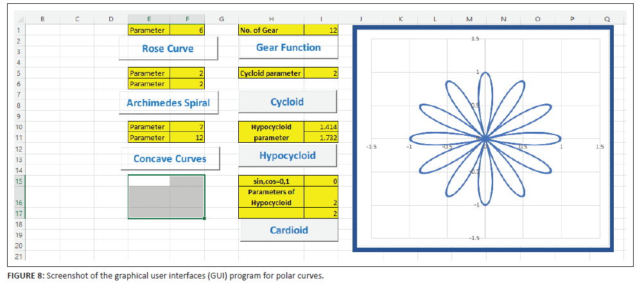Click the Cycloid parameter value cell
This screenshot has width=644, height=283.
pyautogui.click(x=320, y=73)
